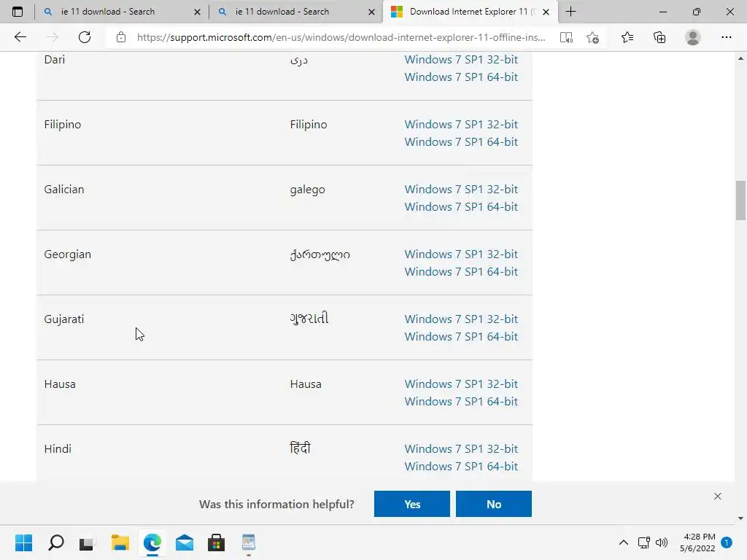The image size is (747, 560).
Task: Download Hindi Windows 7 SP1 32-bit
Action: pos(461,449)
